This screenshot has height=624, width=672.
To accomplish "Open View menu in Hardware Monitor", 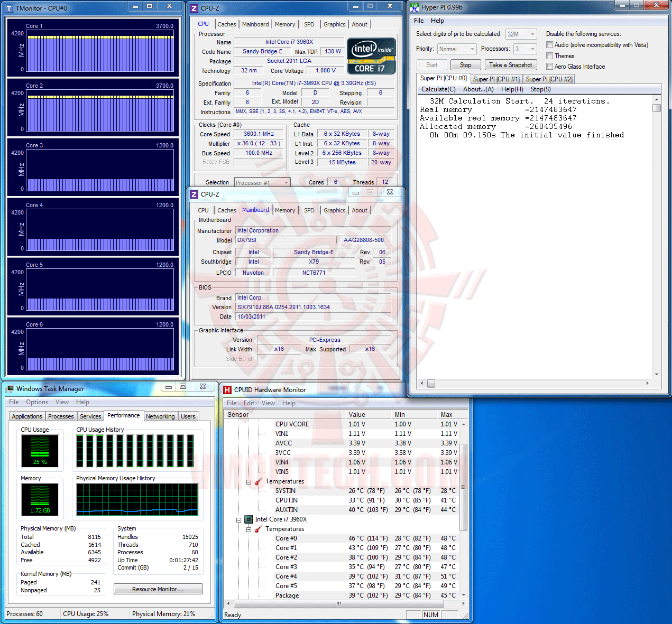I will [x=268, y=403].
